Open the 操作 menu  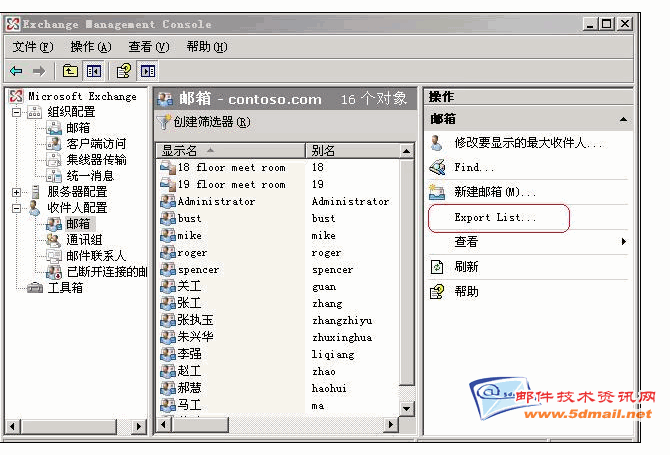pyautogui.click(x=90, y=47)
